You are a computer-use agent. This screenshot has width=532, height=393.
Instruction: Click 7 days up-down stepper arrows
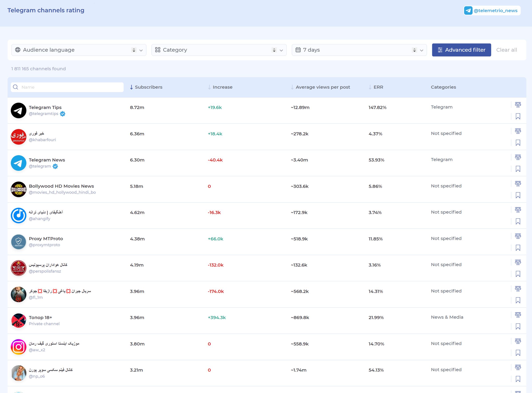pyautogui.click(x=415, y=50)
